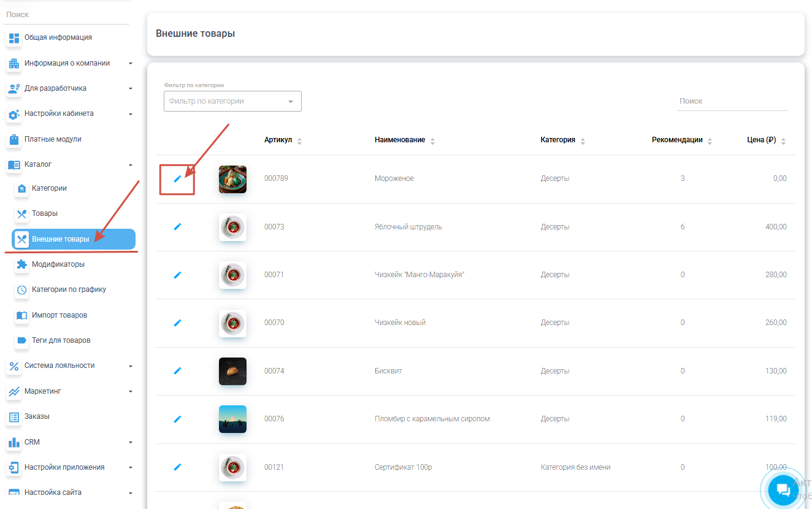Go to Импорт товаров page
Image resolution: width=812 pixels, height=509 pixels.
(59, 315)
